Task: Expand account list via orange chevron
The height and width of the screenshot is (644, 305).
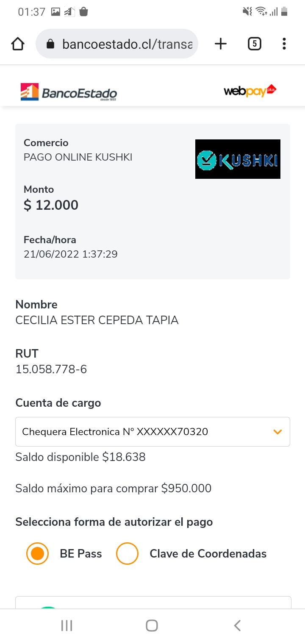Action: [x=278, y=432]
